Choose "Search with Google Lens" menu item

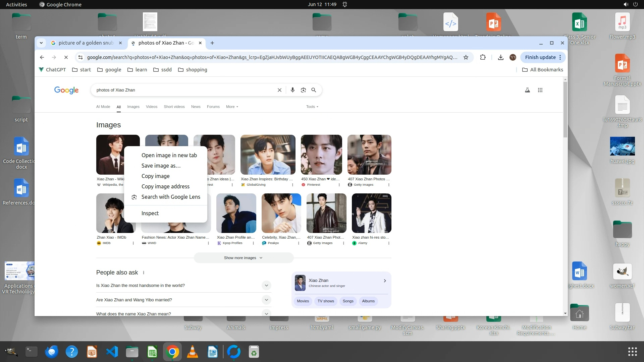[x=171, y=197]
